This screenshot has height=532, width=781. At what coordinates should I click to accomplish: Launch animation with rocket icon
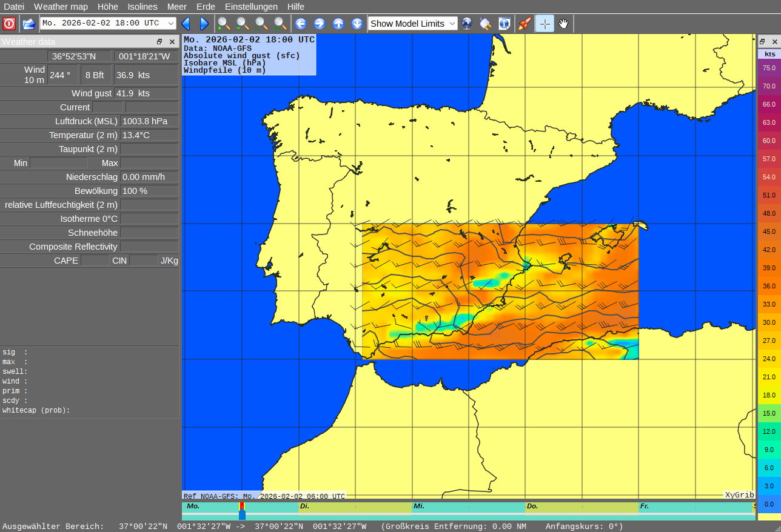coord(525,24)
